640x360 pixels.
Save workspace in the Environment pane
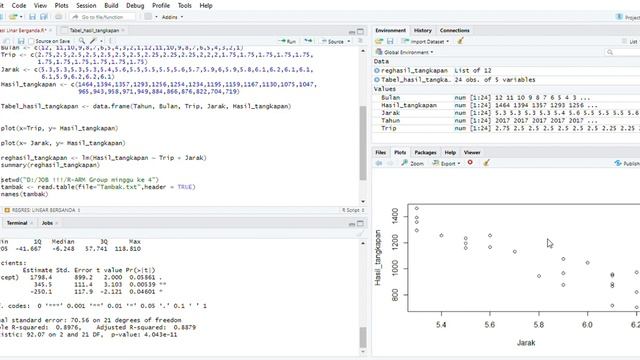pos(390,41)
